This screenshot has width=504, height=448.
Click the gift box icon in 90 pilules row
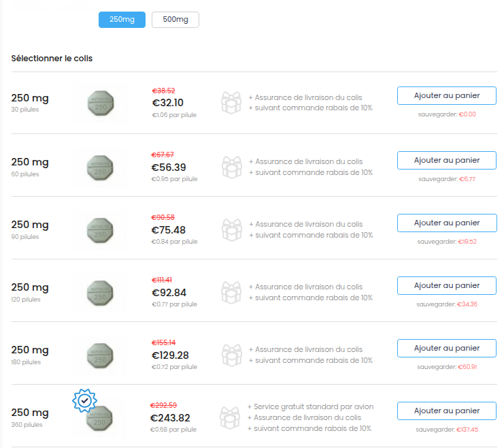tap(231, 229)
